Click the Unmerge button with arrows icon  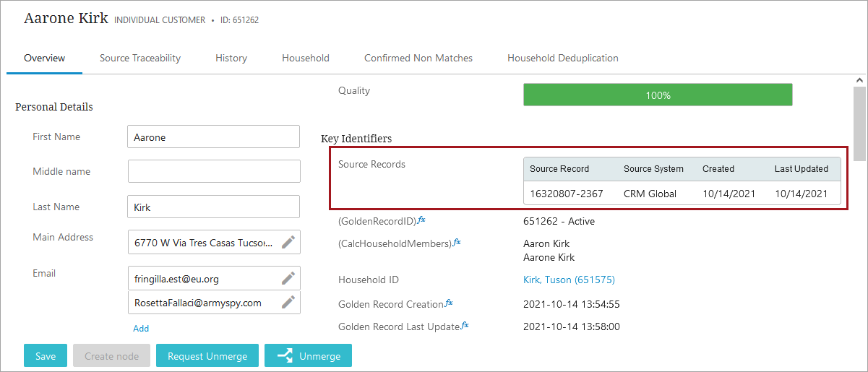pos(308,356)
